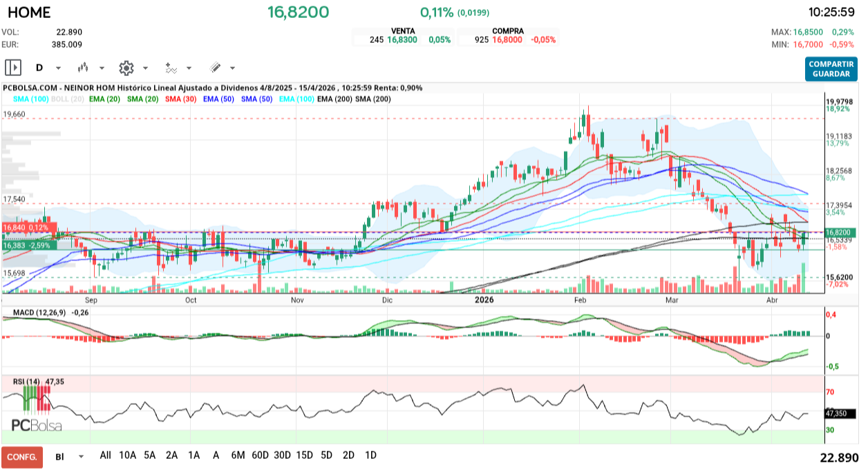
Task: Click the GUARDAR button
Action: [x=831, y=73]
